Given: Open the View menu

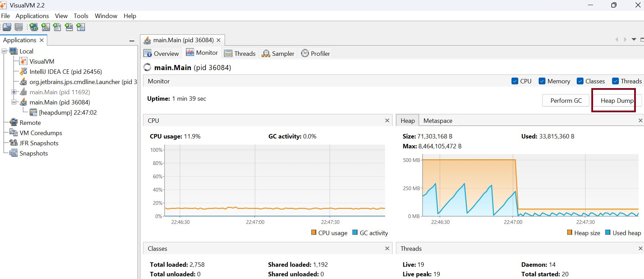Looking at the screenshot, I should click(x=61, y=16).
